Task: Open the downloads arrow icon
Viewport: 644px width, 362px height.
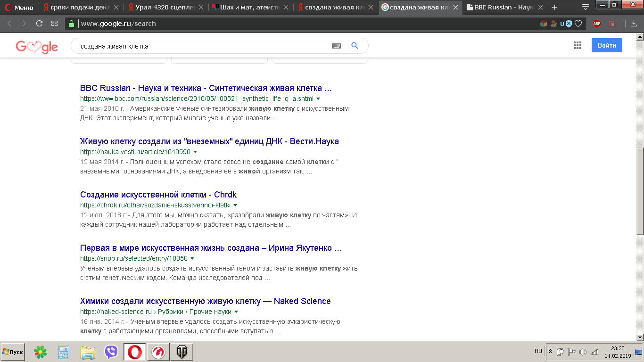Action: 634,24
